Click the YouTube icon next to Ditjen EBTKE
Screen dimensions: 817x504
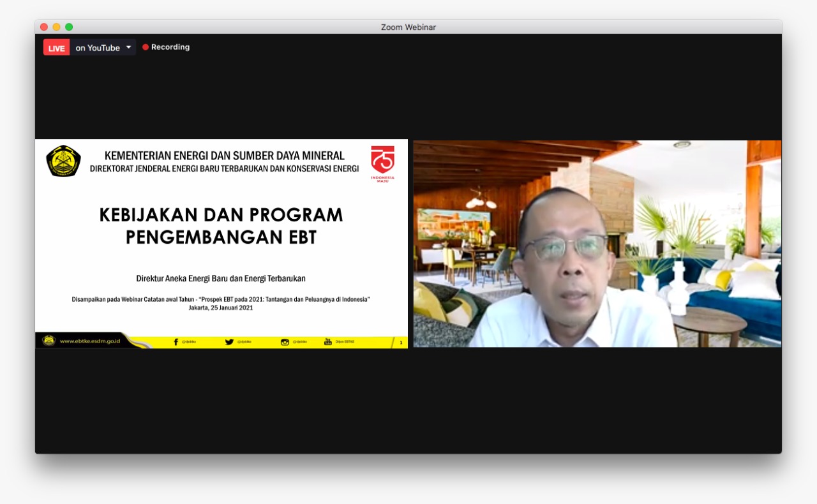[327, 341]
